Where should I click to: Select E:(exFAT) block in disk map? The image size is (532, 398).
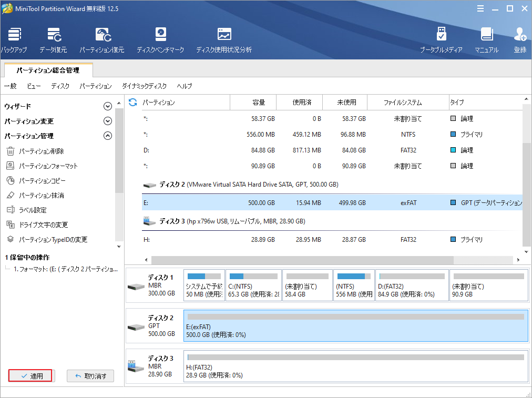point(356,326)
